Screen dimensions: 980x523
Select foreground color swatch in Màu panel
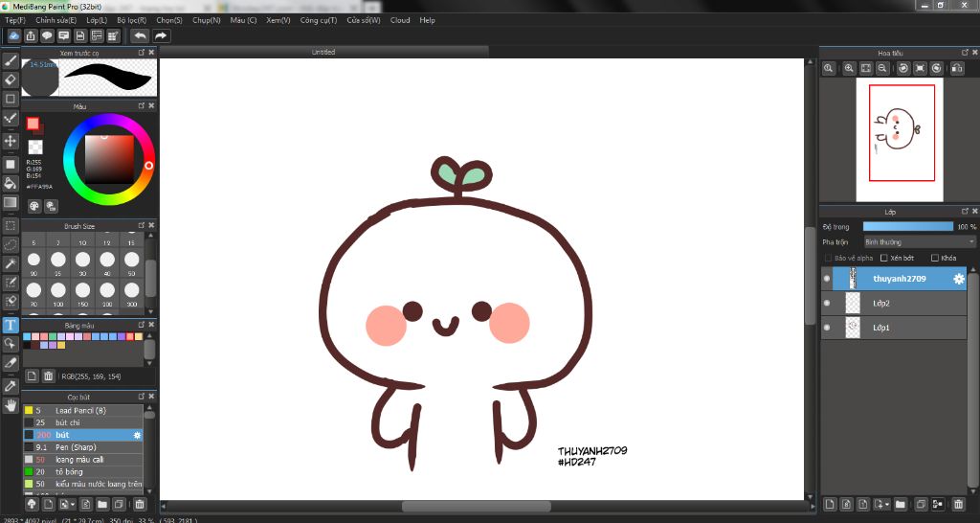point(33,124)
